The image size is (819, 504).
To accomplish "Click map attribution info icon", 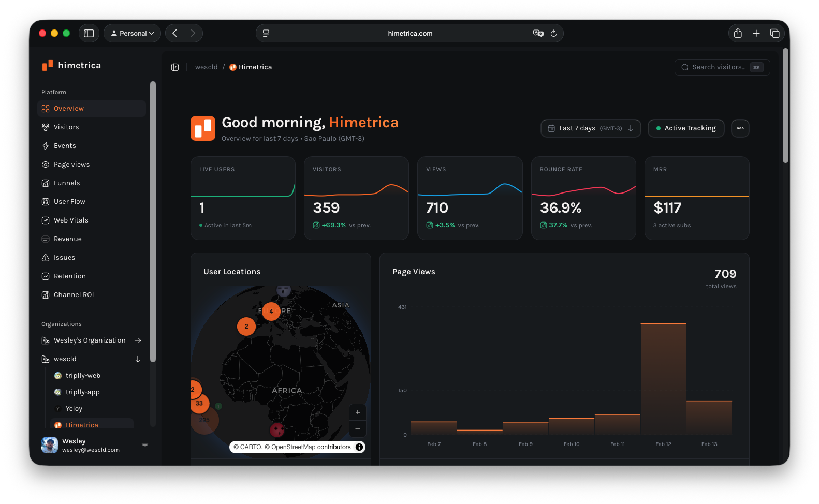I will (x=359, y=447).
